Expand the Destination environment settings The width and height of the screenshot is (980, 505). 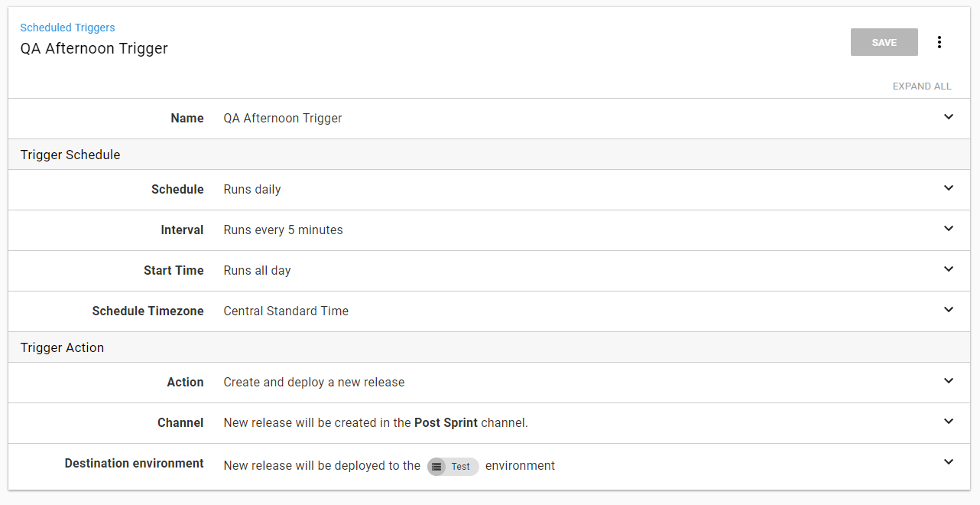pyautogui.click(x=948, y=462)
